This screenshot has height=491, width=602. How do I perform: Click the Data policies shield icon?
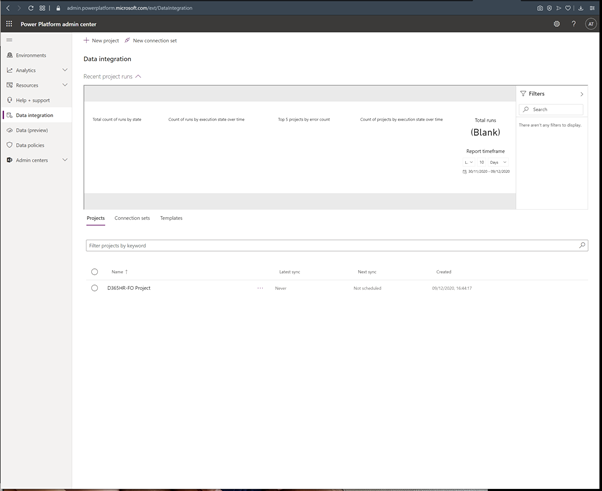[10, 145]
